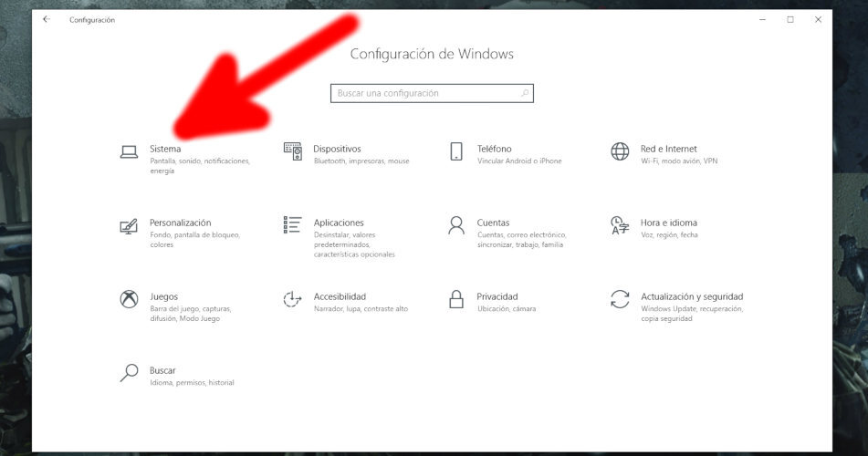Viewport: 868px width, 456px height.
Task: Close the Configuración window
Action: tap(818, 19)
